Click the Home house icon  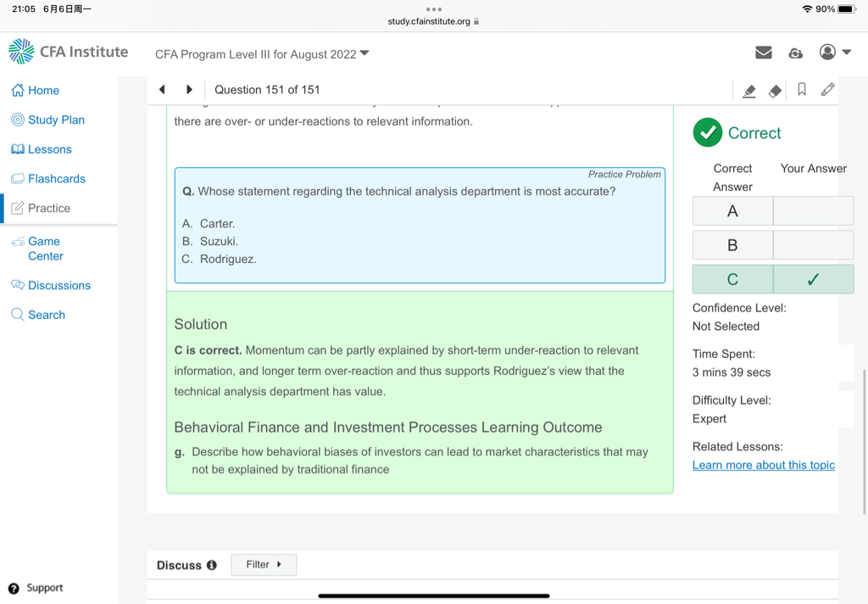pyautogui.click(x=18, y=90)
